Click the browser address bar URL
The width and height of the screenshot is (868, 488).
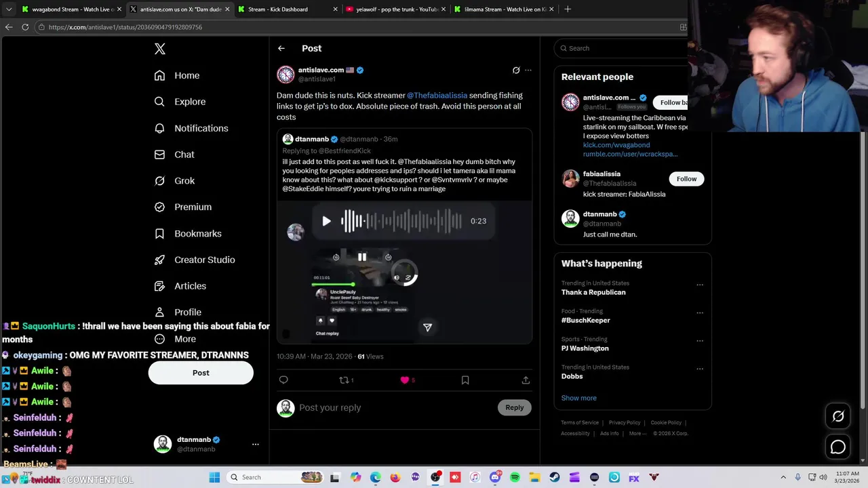coord(125,27)
